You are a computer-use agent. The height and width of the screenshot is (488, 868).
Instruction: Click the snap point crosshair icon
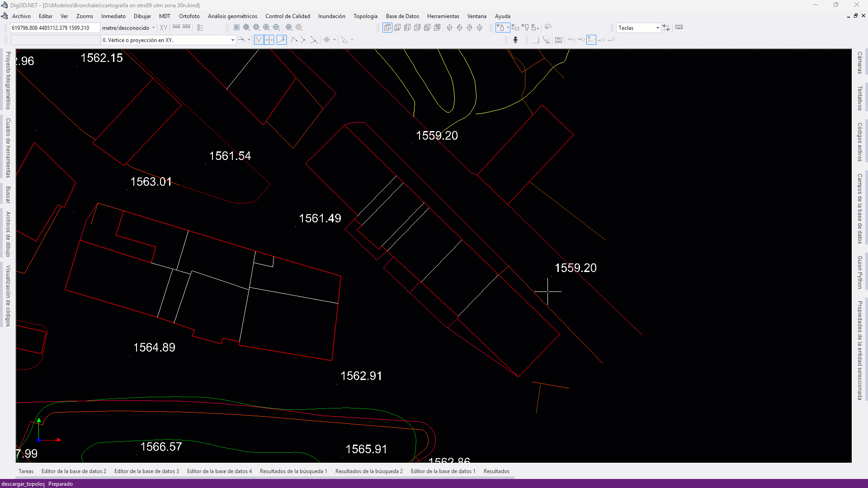326,40
